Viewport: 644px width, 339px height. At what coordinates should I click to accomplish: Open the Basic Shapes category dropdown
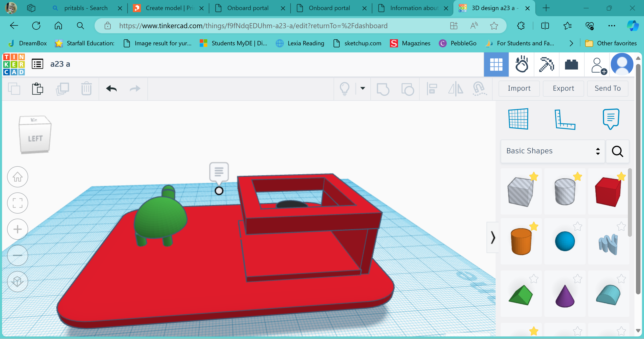tap(553, 151)
